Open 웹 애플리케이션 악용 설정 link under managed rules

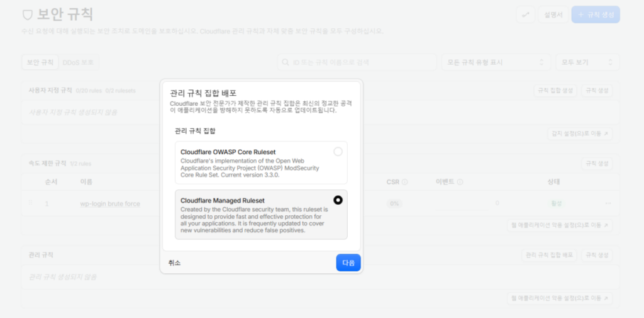560,298
